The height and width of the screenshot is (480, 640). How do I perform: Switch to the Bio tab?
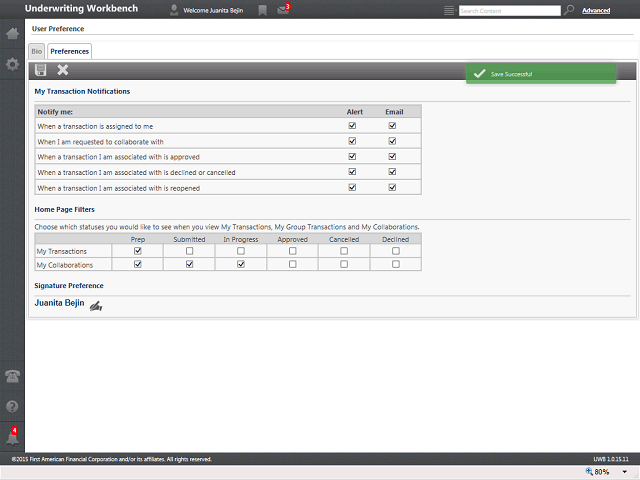click(x=37, y=51)
